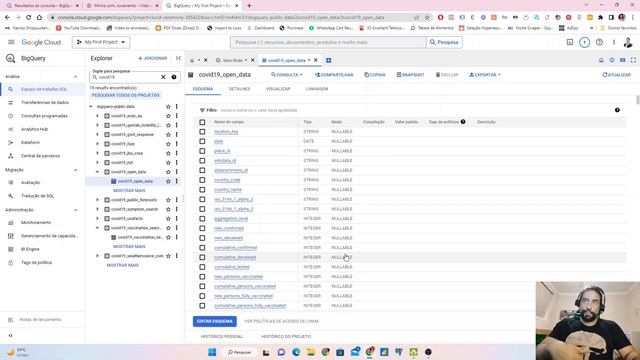Collapse the bigquery-public-data project tree

(x=91, y=107)
